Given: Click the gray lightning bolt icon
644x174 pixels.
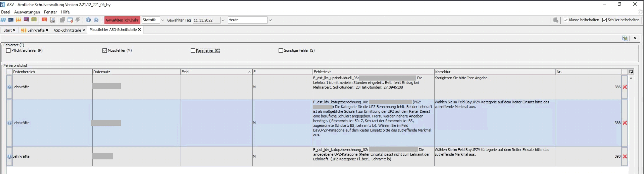Looking at the screenshot, I should pos(78,20).
